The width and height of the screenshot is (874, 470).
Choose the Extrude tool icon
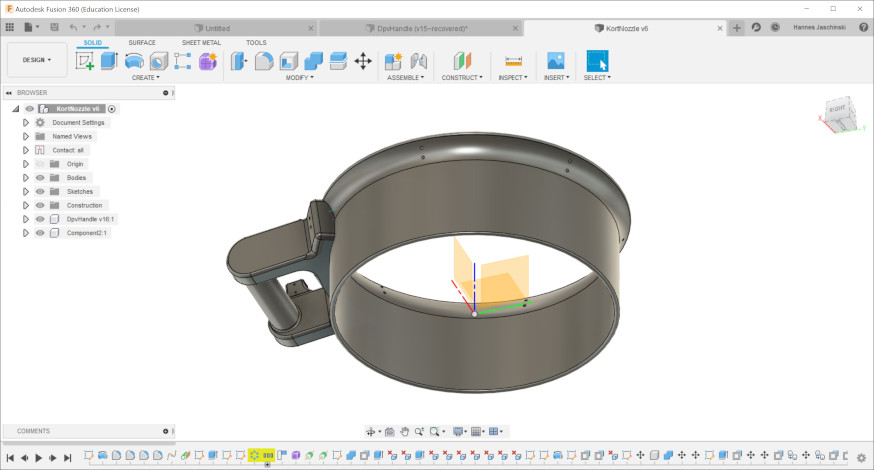(109, 61)
